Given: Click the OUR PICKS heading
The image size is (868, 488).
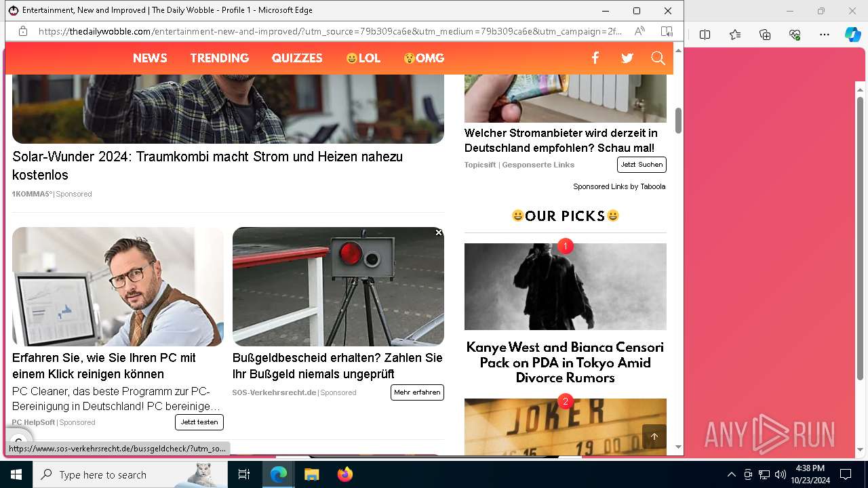Looking at the screenshot, I should point(566,216).
